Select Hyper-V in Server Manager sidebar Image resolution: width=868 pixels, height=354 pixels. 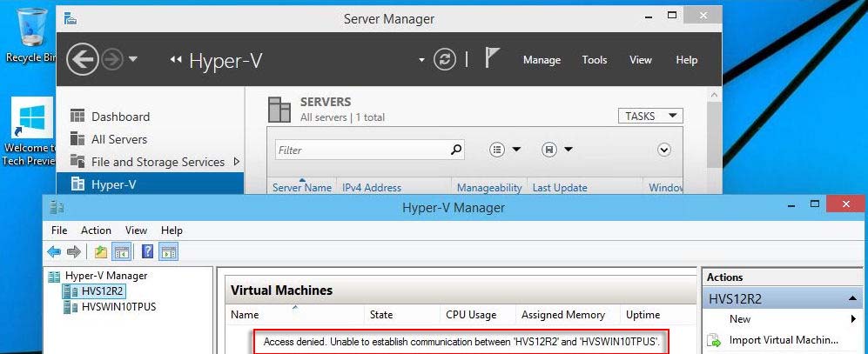coord(150,184)
